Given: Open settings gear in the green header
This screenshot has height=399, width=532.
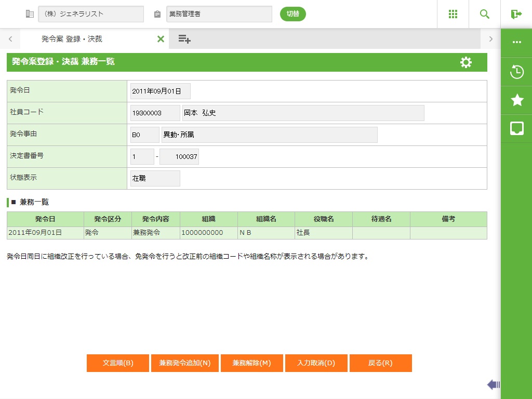Looking at the screenshot, I should (466, 62).
